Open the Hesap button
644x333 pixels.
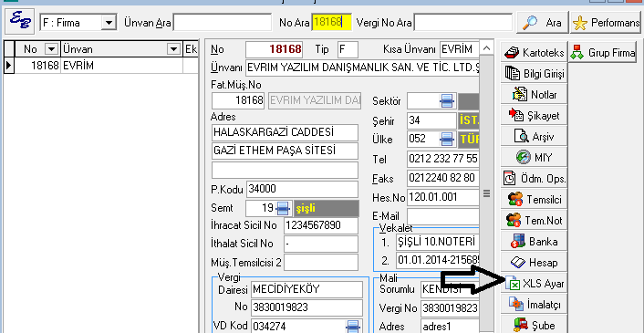(x=534, y=262)
